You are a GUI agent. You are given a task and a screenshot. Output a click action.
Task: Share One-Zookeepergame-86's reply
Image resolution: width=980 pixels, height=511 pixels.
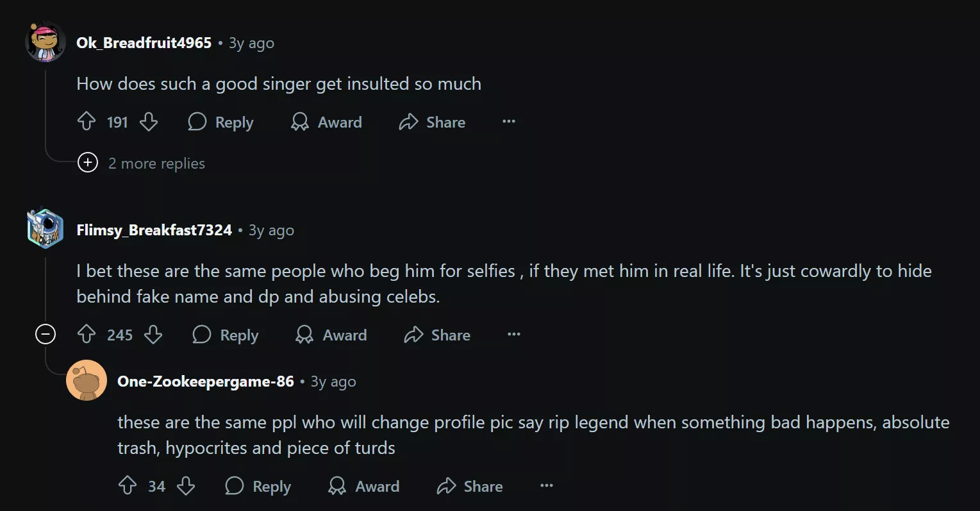pos(470,486)
